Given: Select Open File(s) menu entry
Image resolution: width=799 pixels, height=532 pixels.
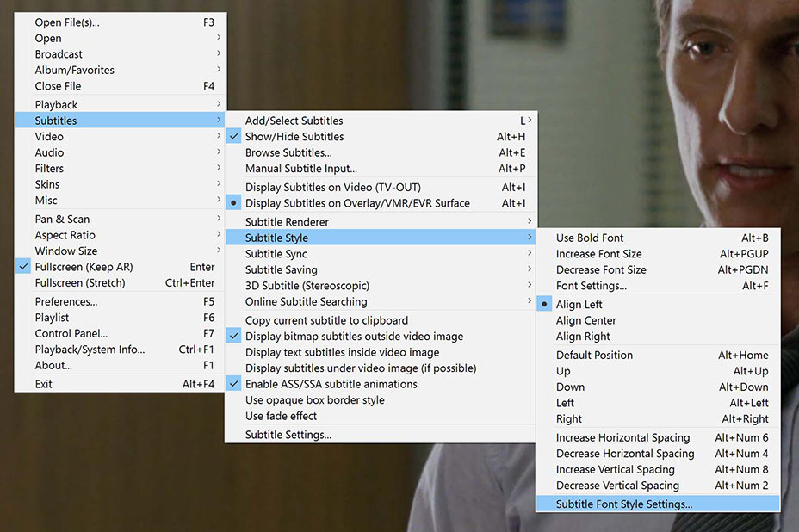Looking at the screenshot, I should pyautogui.click(x=67, y=22).
